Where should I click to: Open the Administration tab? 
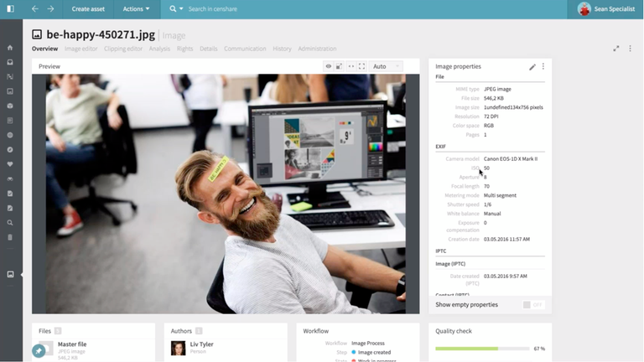point(317,49)
